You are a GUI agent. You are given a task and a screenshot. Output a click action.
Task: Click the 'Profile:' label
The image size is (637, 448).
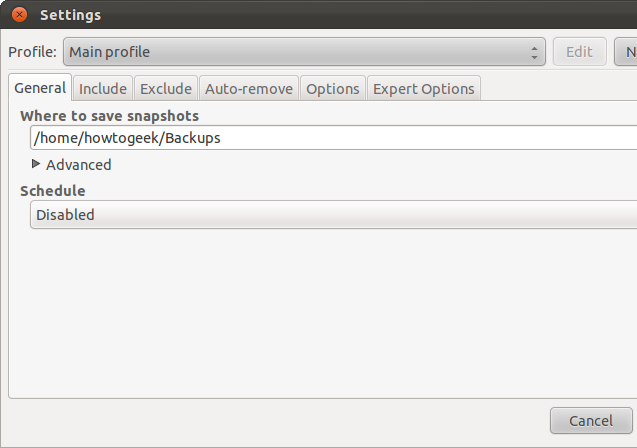pyautogui.click(x=32, y=52)
